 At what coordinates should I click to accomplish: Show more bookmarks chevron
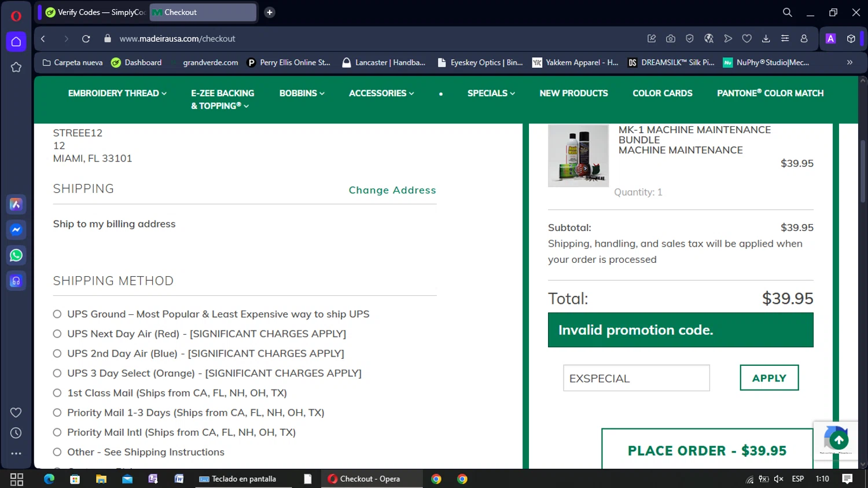[850, 63]
